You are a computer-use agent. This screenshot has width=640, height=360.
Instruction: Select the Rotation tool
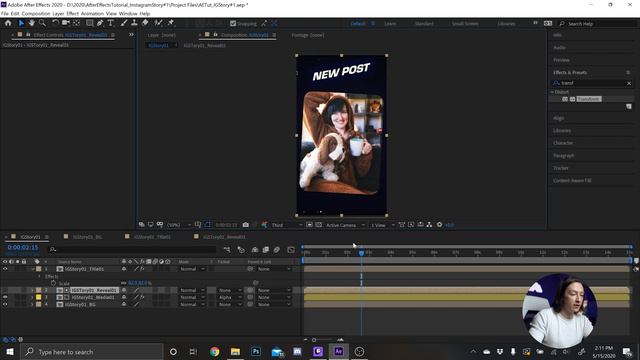(x=55, y=23)
